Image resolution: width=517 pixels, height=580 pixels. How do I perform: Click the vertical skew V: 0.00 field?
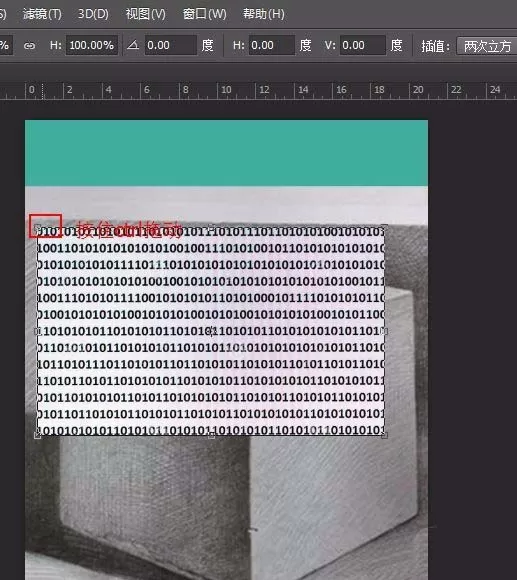(363, 45)
